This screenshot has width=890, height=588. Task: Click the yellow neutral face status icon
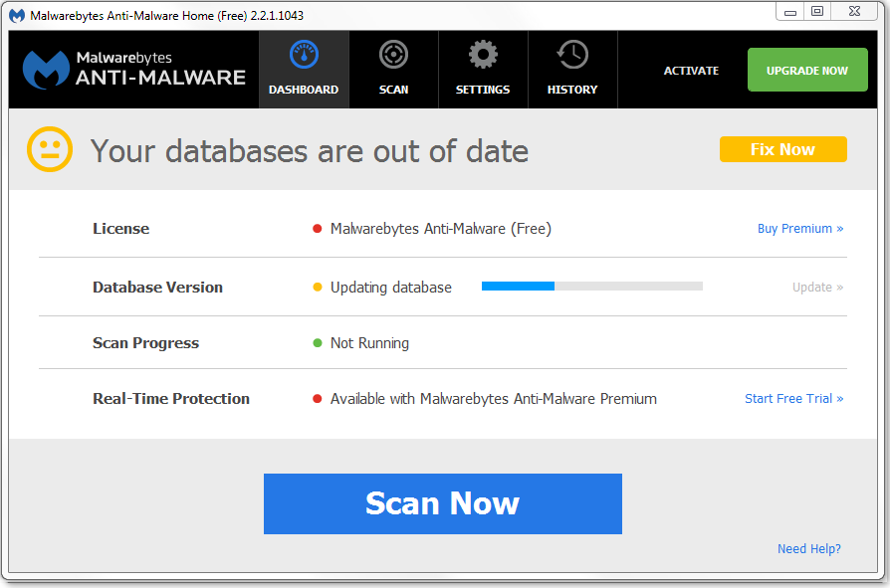(50, 149)
